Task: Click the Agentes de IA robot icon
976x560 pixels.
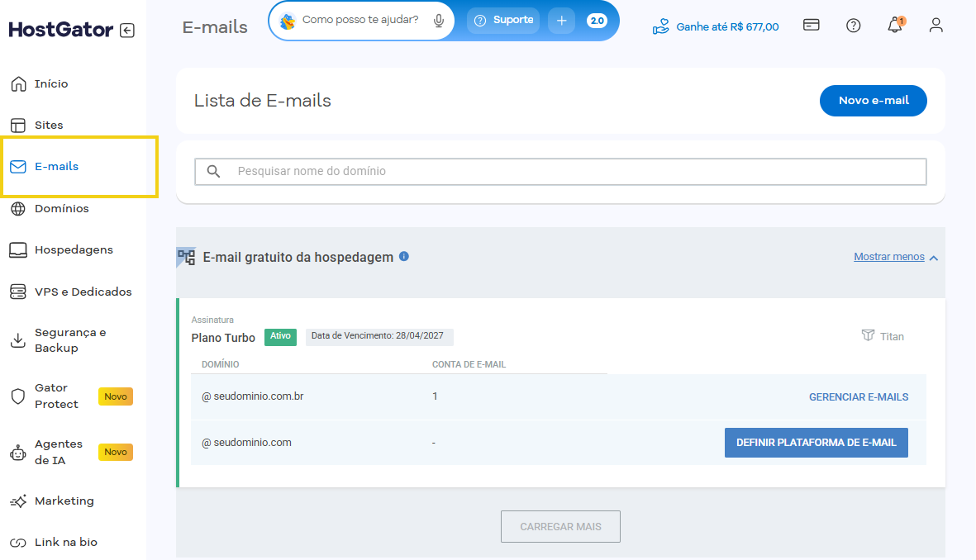Action: (x=18, y=453)
